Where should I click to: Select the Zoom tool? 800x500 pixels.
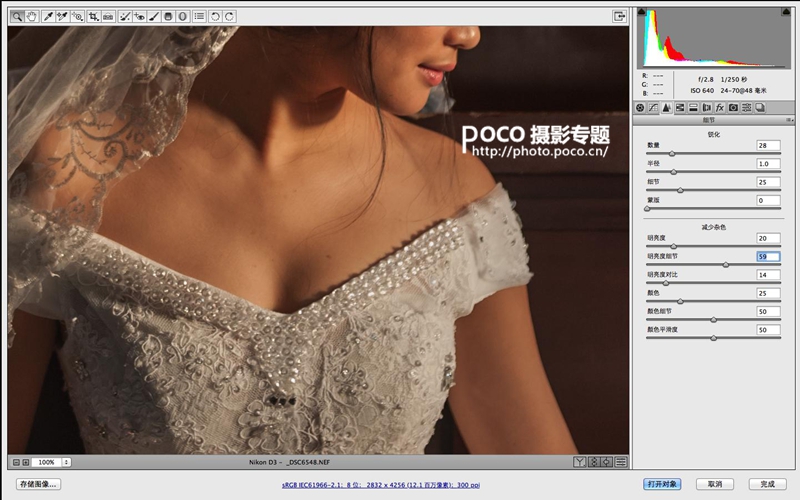17,16
